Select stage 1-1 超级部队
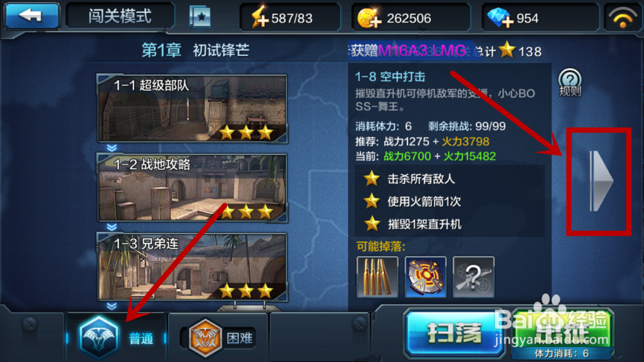Image resolution: width=644 pixels, height=362 pixels. tap(192, 109)
